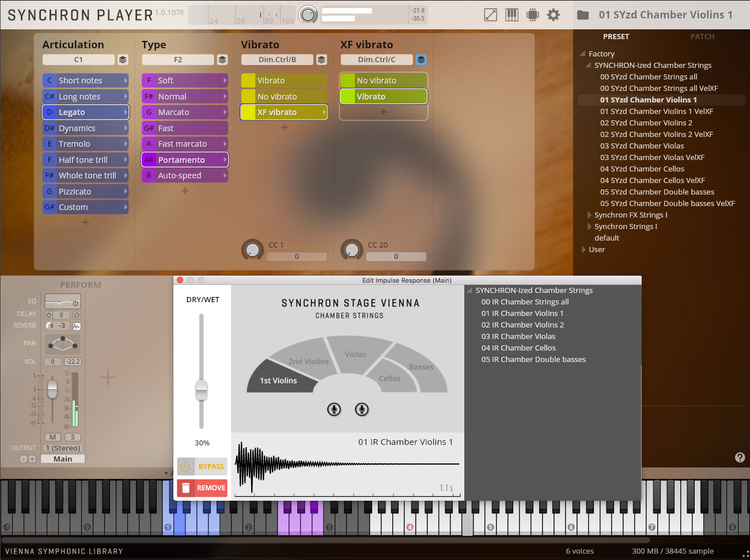Screen dimensions: 750x560
Task: Click the help question mark icon
Action: pos(740,457)
